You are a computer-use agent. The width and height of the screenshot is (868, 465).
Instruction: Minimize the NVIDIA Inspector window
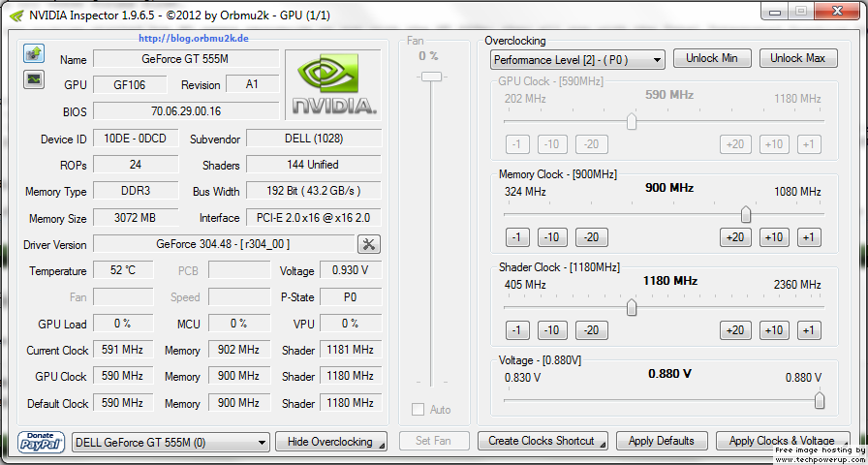[x=776, y=11]
